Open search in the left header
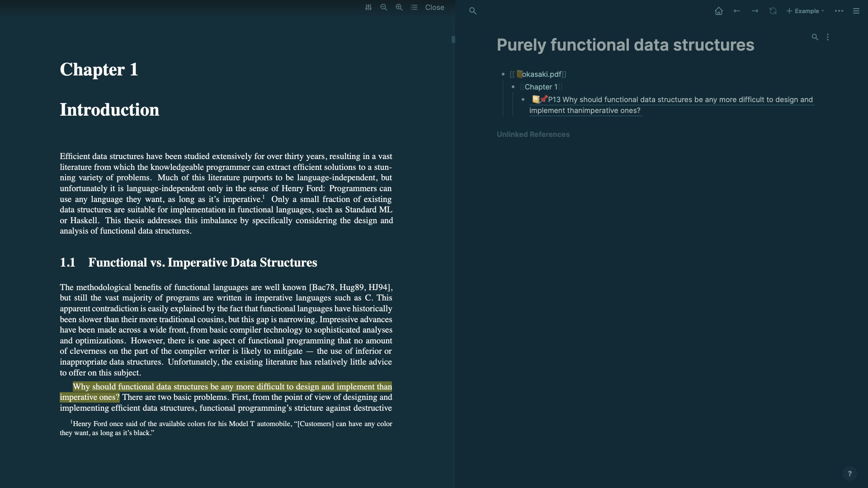 (x=472, y=11)
